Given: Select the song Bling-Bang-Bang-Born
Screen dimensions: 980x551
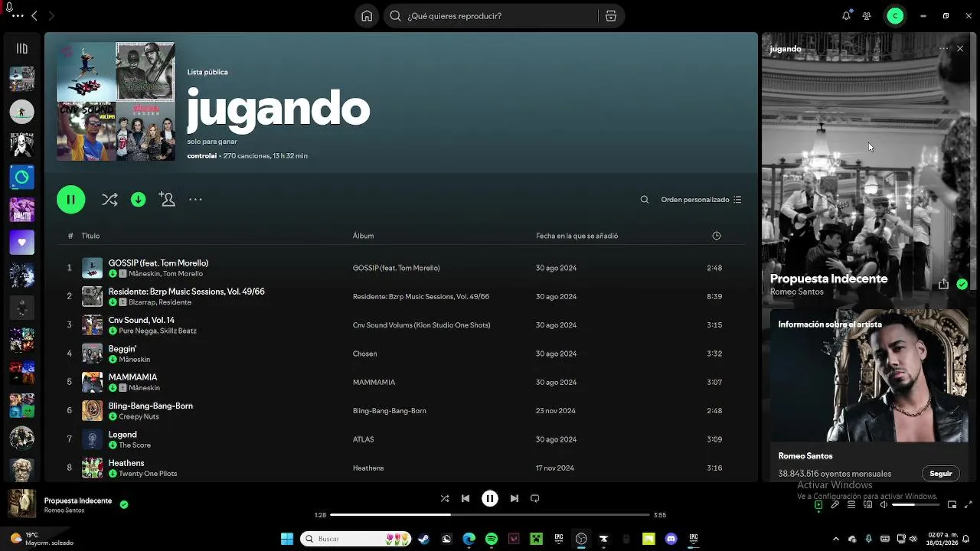Looking at the screenshot, I should (x=151, y=406).
